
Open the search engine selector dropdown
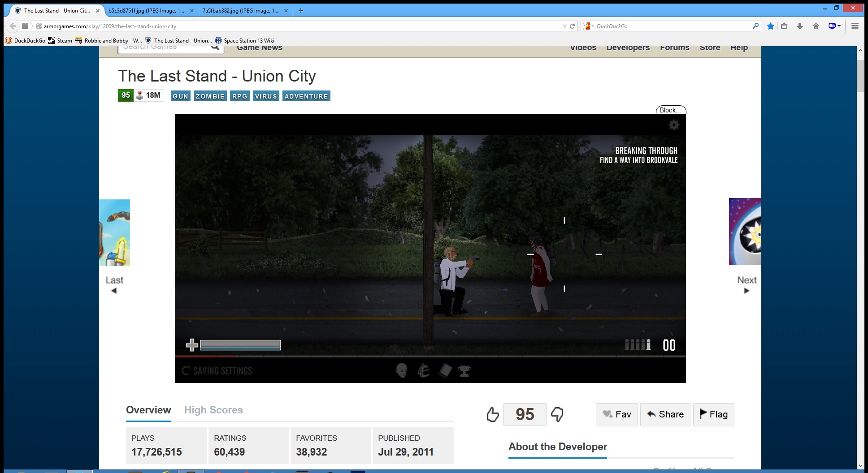click(588, 26)
